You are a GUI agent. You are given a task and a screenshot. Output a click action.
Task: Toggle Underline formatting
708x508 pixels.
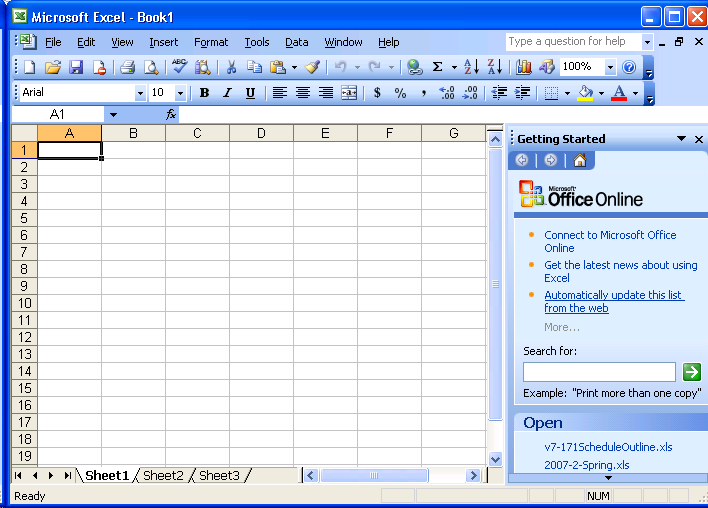(x=250, y=93)
